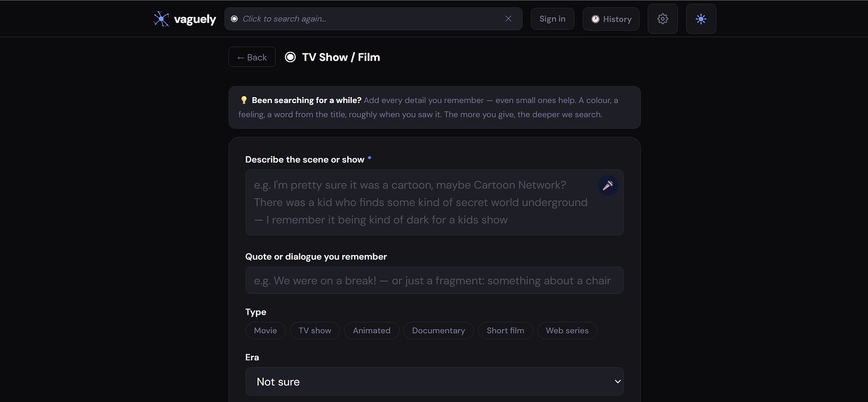Toggle the Animated type option
This screenshot has width=868, height=402.
coord(371,331)
